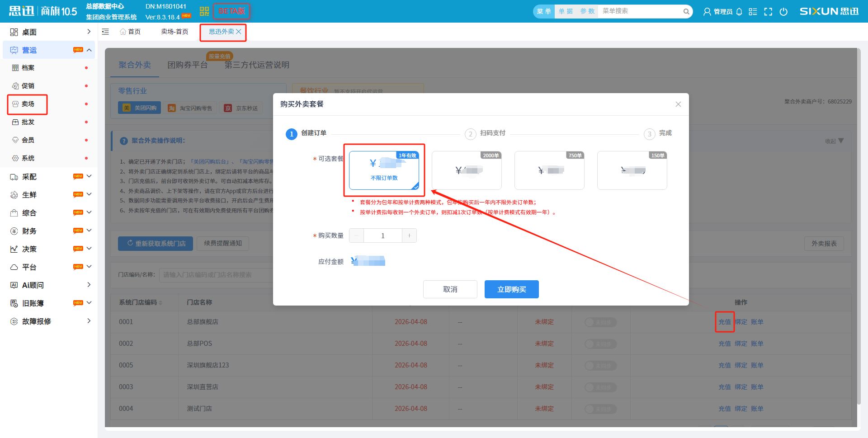
Task: Open notifications bell icon
Action: [x=739, y=12]
